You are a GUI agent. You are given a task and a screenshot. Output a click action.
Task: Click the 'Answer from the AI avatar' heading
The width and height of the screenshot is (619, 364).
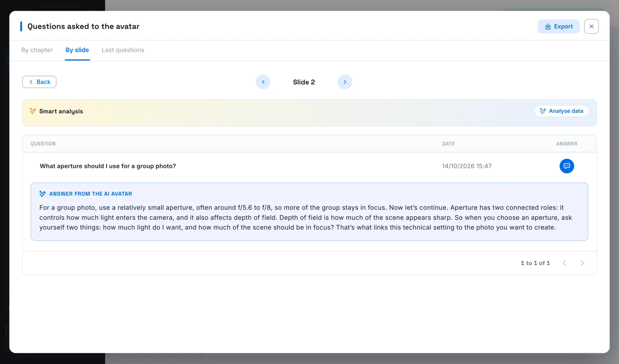click(90, 194)
